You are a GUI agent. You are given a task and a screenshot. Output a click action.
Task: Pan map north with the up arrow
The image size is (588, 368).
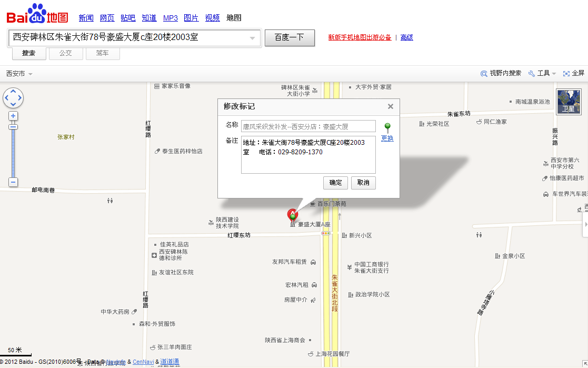tap(13, 91)
